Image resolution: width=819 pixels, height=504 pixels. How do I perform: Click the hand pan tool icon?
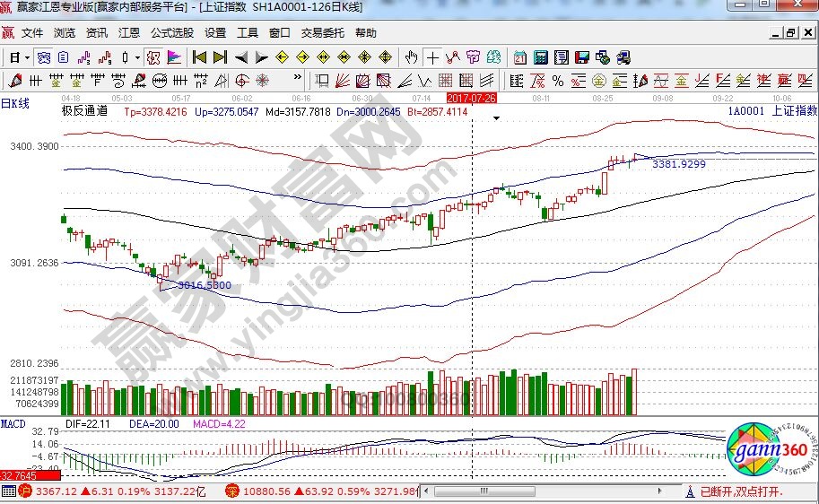point(412,57)
